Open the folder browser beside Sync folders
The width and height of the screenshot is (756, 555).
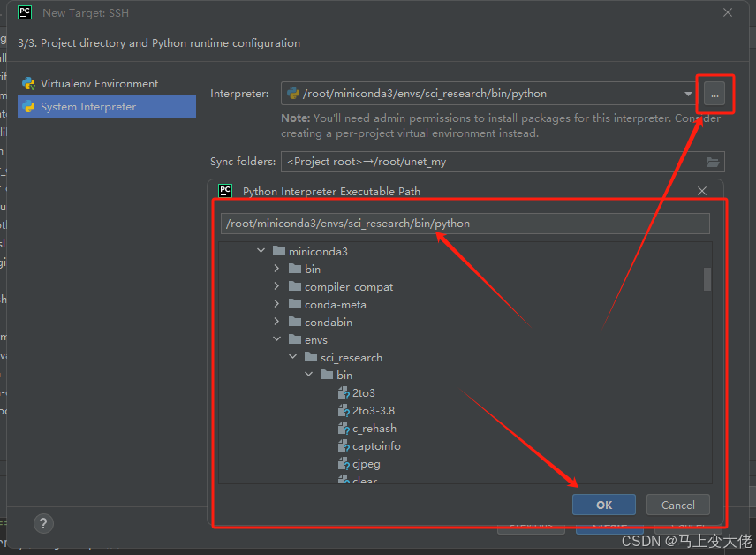(x=714, y=162)
